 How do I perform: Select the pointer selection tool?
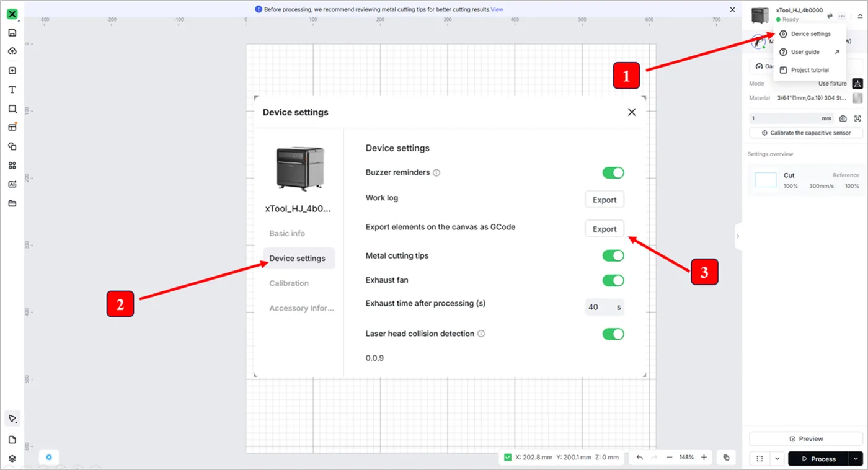click(x=12, y=419)
